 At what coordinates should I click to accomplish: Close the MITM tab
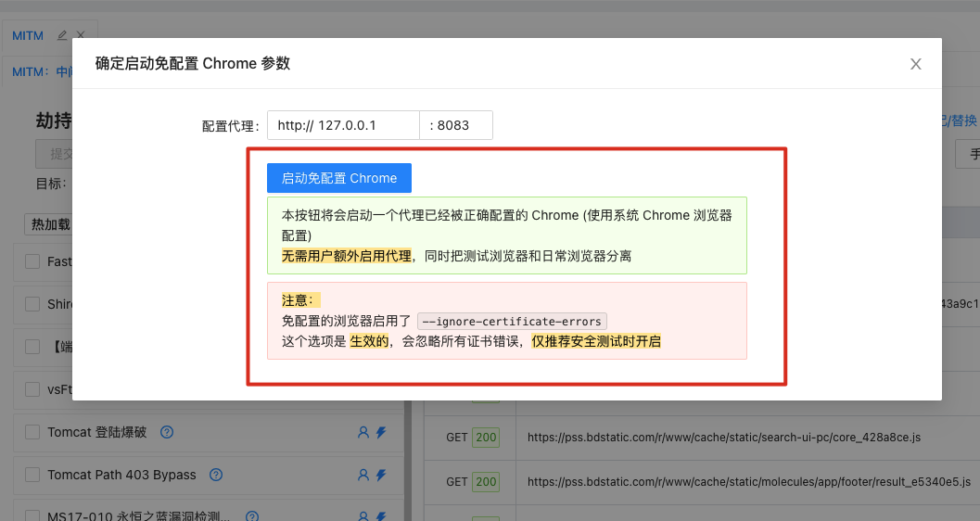click(x=81, y=35)
